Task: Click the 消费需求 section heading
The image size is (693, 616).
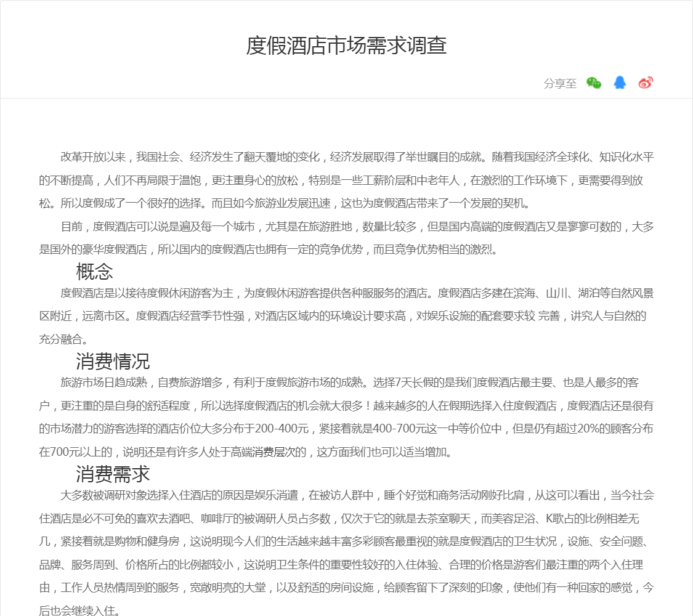Action: click(x=113, y=474)
